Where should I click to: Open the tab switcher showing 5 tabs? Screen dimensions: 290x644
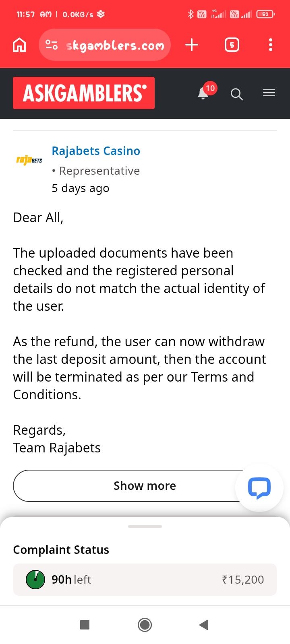pyautogui.click(x=232, y=45)
